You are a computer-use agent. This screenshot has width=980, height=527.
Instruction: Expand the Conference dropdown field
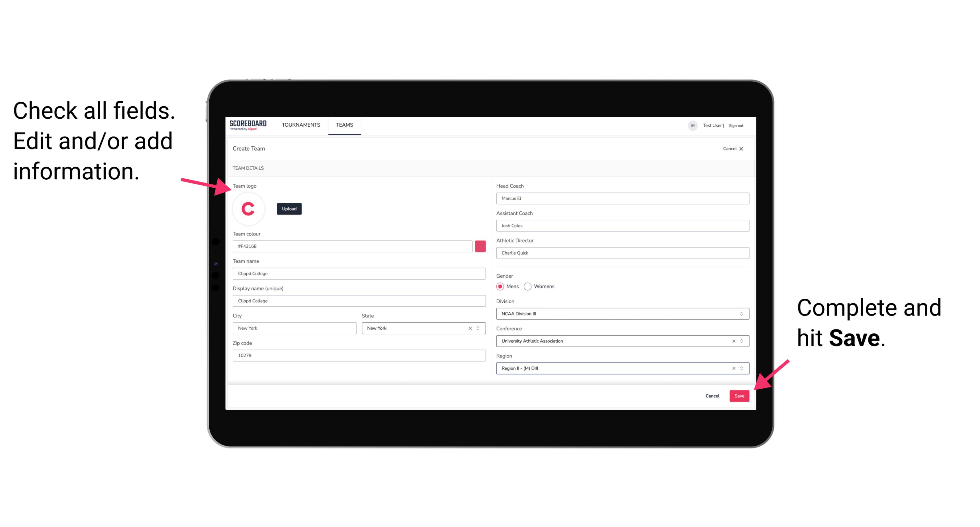click(x=742, y=341)
